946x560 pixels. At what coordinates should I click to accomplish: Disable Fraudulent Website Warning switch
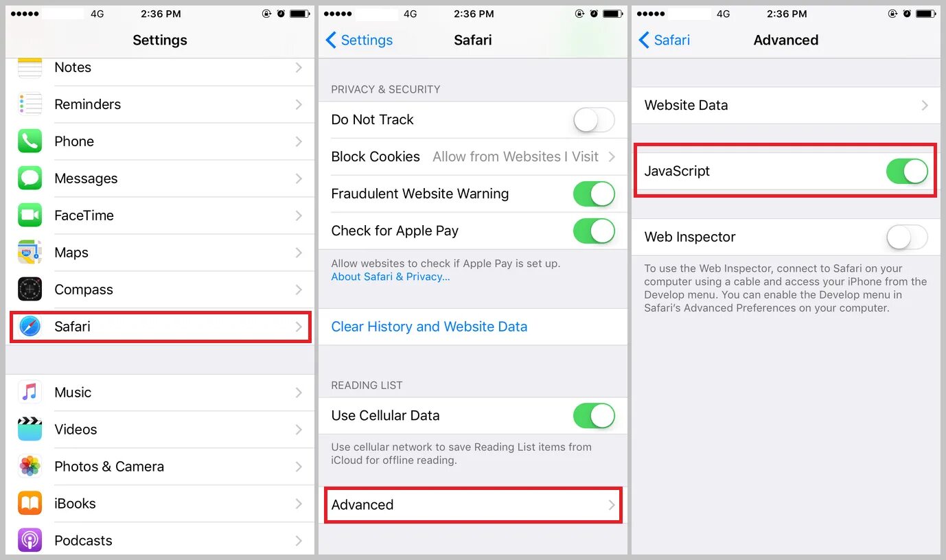point(594,194)
